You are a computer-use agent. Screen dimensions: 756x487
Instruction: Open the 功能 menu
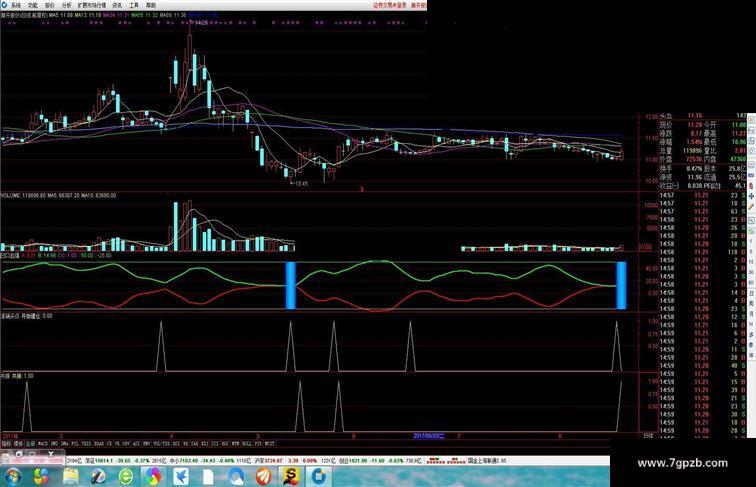[x=32, y=5]
